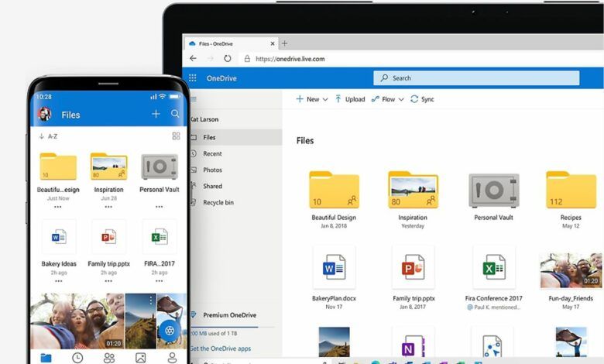
Task: Open the Personal Vault safe icon on desktop
Action: click(x=493, y=191)
